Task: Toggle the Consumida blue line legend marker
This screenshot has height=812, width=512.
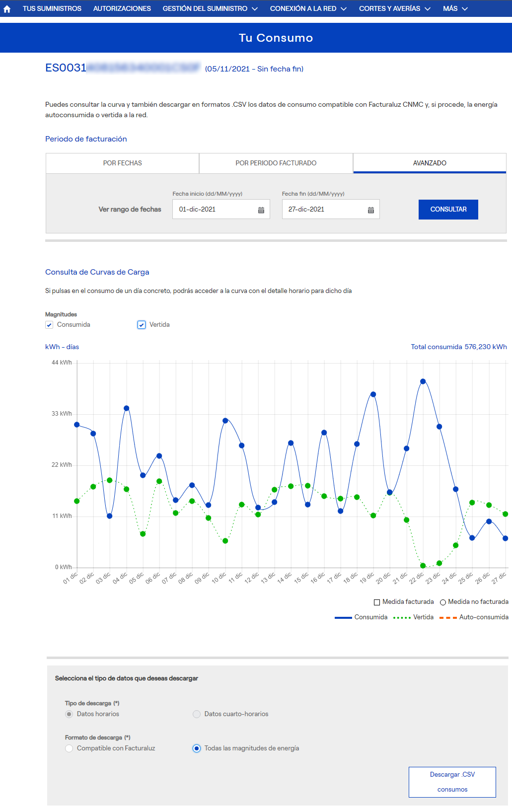Action: pos(343,618)
